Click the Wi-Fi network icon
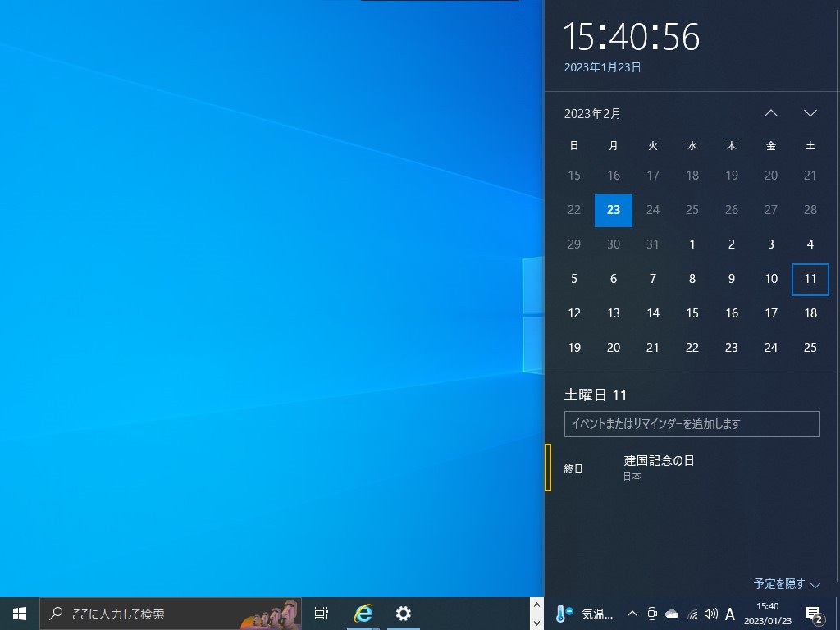840x630 pixels. 692,614
